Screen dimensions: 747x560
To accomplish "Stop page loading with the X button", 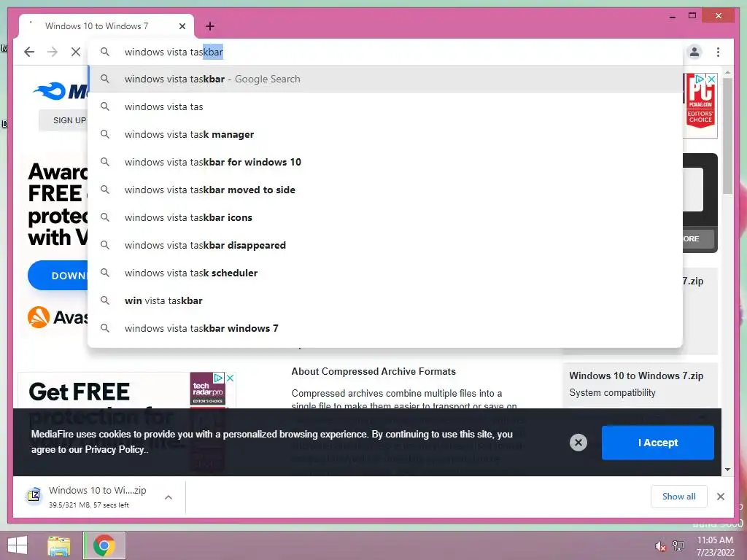I will click(x=76, y=52).
